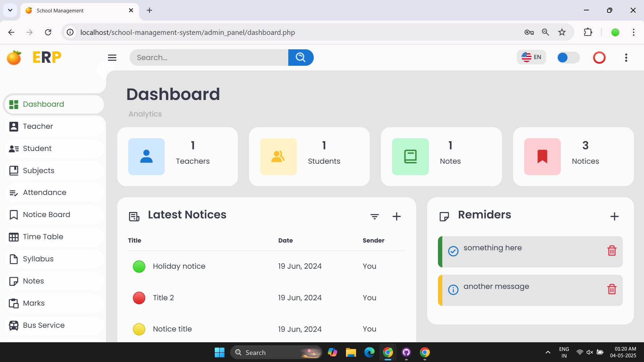The width and height of the screenshot is (644, 362).
Task: Click the blue search magnifier button
Action: point(301,58)
